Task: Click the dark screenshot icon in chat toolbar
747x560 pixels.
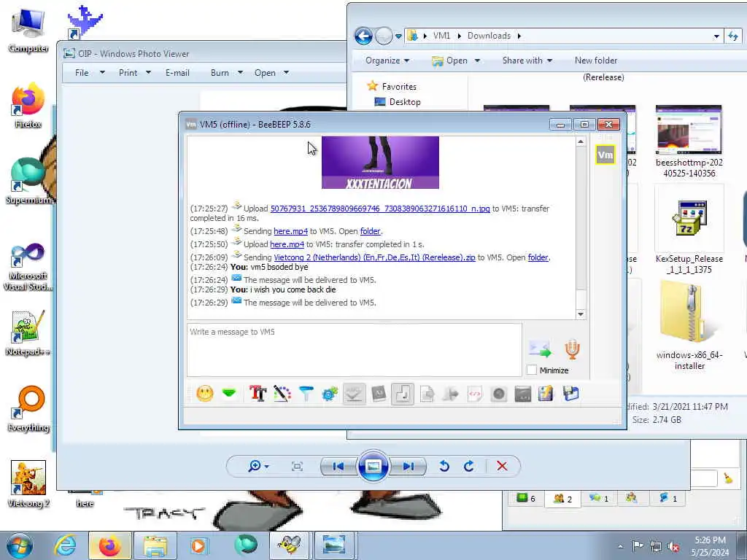Action: 522,394
